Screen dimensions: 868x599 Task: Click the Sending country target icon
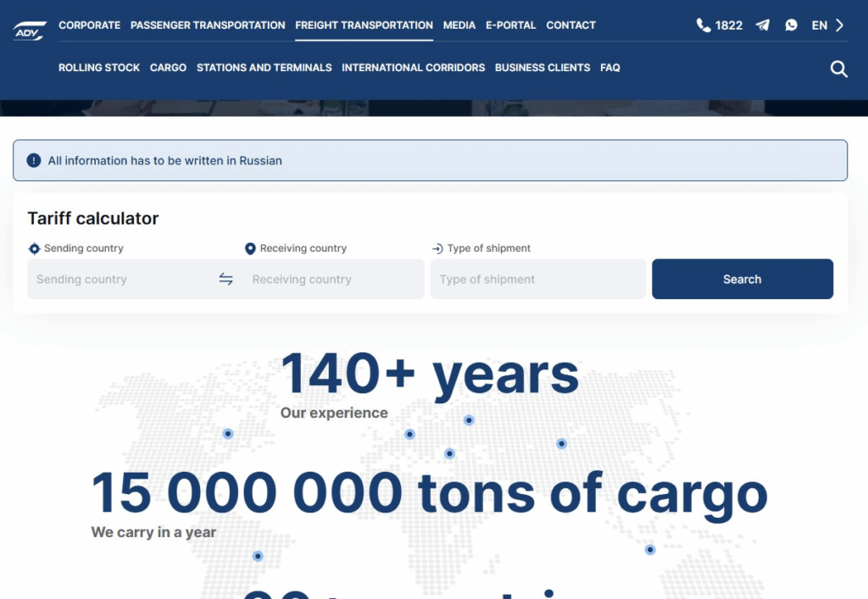[34, 248]
